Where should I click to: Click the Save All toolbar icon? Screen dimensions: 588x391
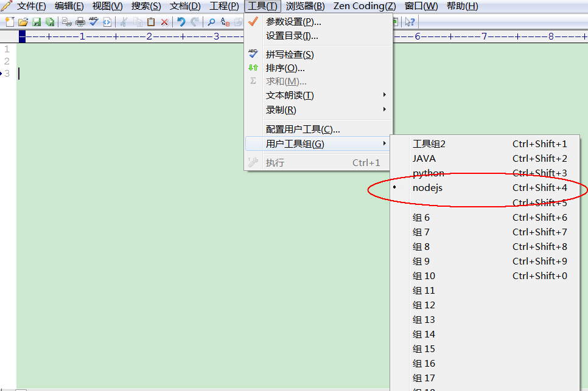pos(51,21)
